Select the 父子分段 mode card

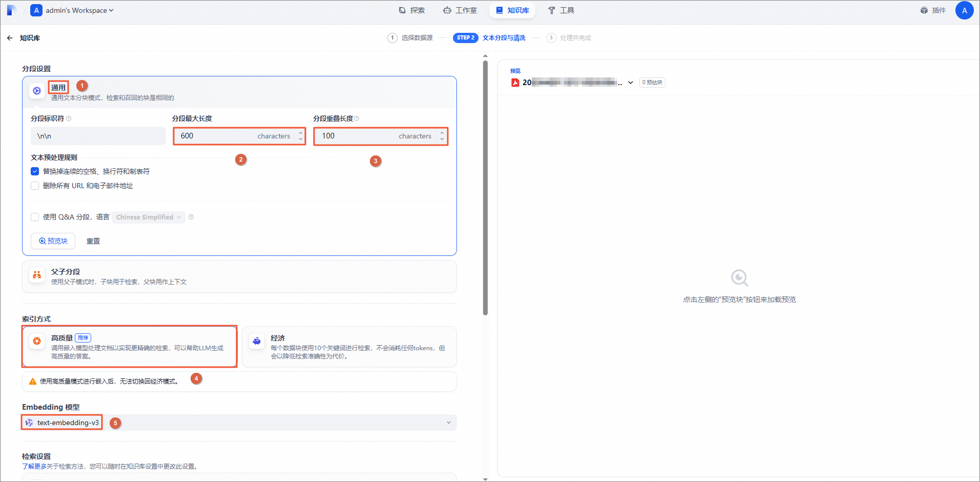coord(239,276)
